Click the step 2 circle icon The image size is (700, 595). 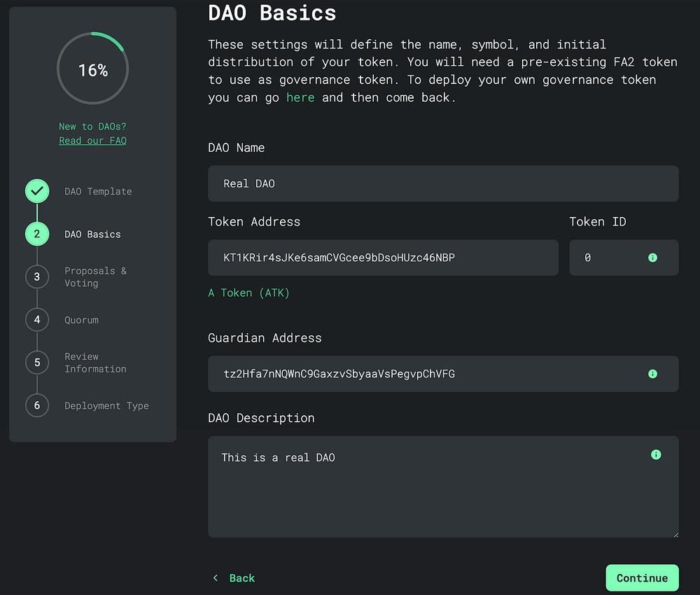37,234
